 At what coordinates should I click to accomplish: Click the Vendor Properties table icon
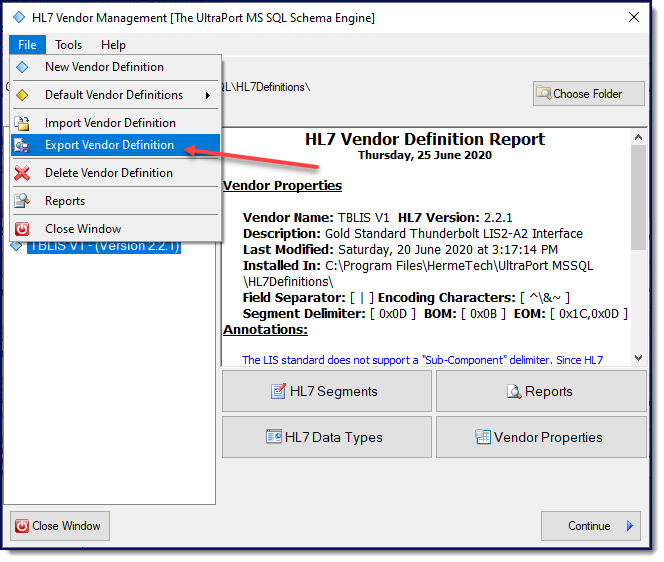point(483,437)
